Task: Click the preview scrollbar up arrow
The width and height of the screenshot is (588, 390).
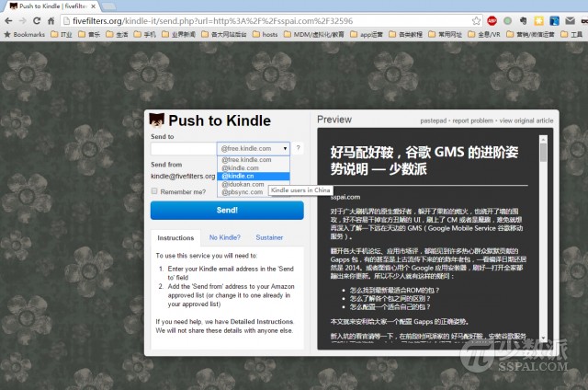Action: coord(543,139)
